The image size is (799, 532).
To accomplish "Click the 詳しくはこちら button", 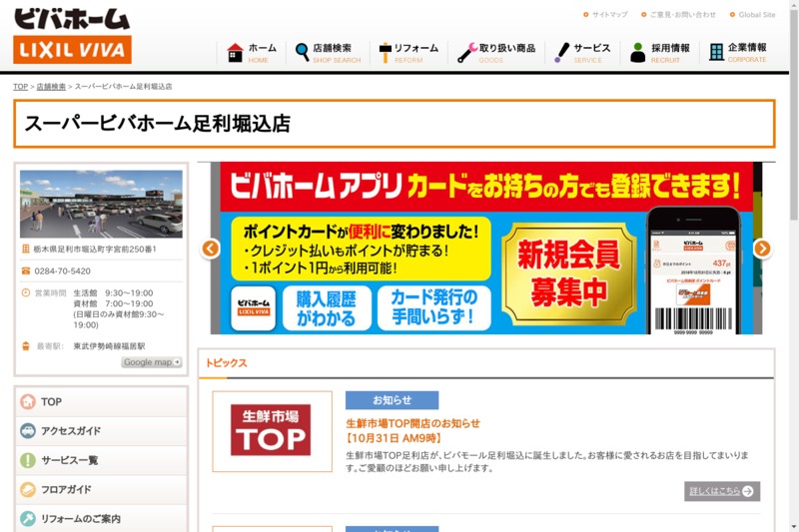I will tap(722, 491).
